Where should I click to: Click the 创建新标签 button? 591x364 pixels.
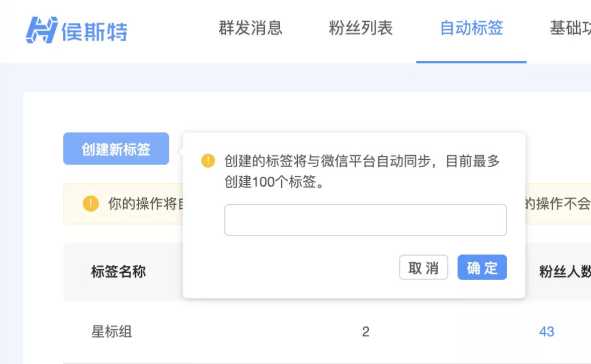pyautogui.click(x=116, y=149)
